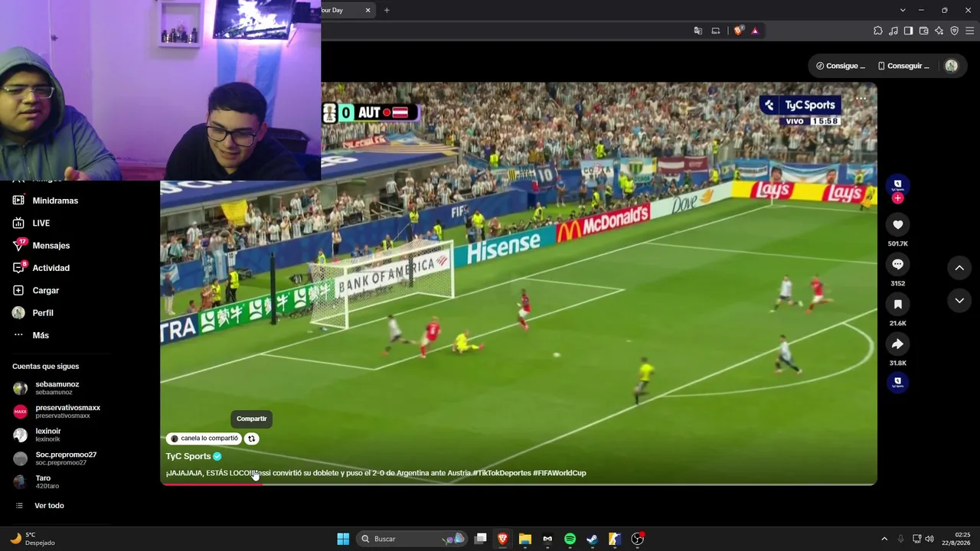This screenshot has height=551, width=980.
Task: Go to next video with down arrow
Action: coord(959,301)
